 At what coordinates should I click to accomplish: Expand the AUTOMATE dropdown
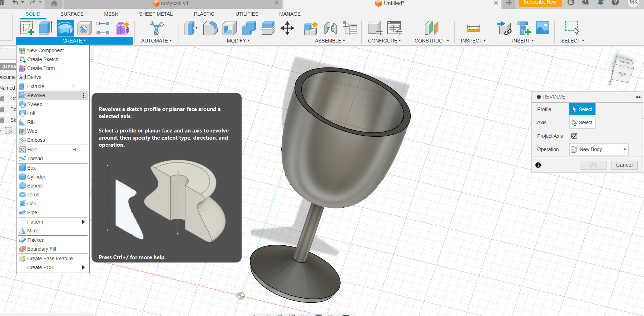point(156,41)
